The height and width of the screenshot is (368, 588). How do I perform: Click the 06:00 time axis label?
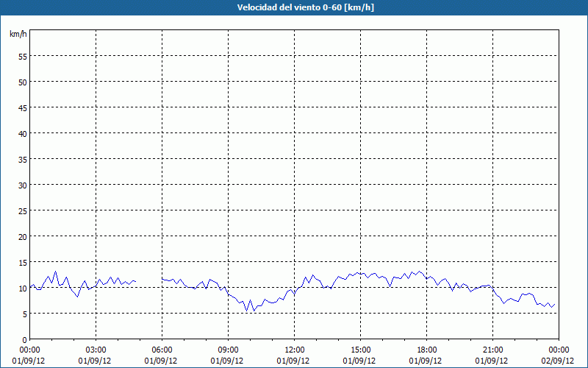click(x=162, y=350)
